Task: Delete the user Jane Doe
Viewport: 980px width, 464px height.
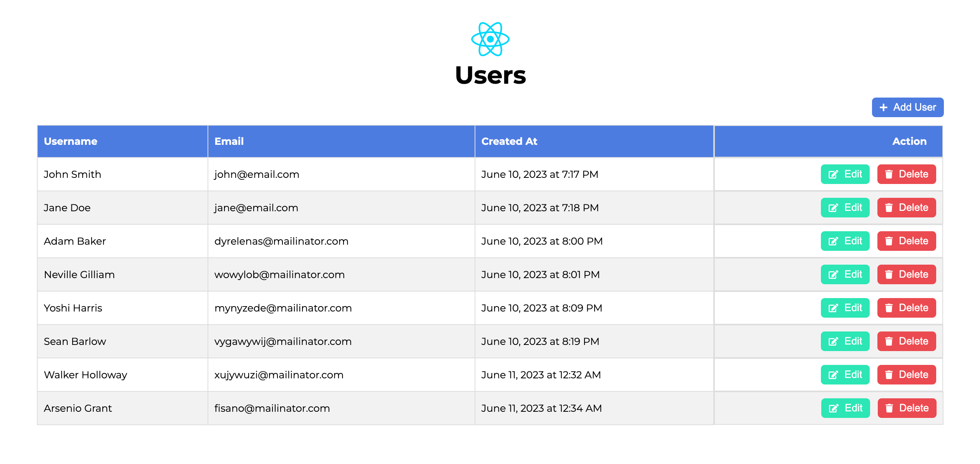Action: (907, 207)
